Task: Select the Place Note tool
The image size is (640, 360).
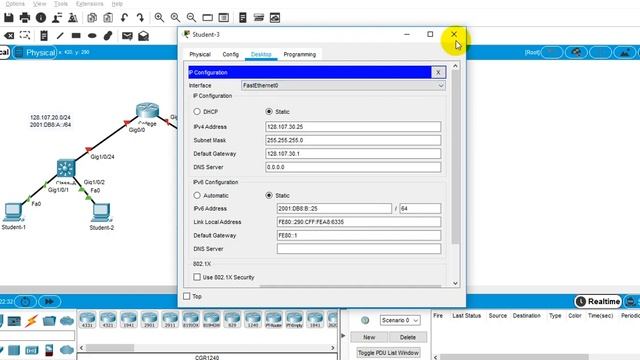Action: point(44,36)
